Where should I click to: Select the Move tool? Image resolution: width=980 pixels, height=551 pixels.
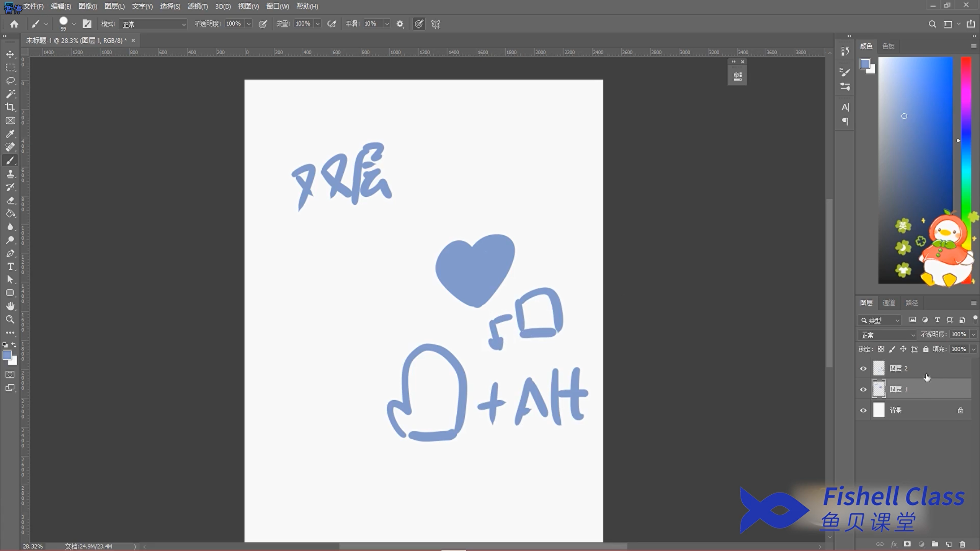pos(10,54)
